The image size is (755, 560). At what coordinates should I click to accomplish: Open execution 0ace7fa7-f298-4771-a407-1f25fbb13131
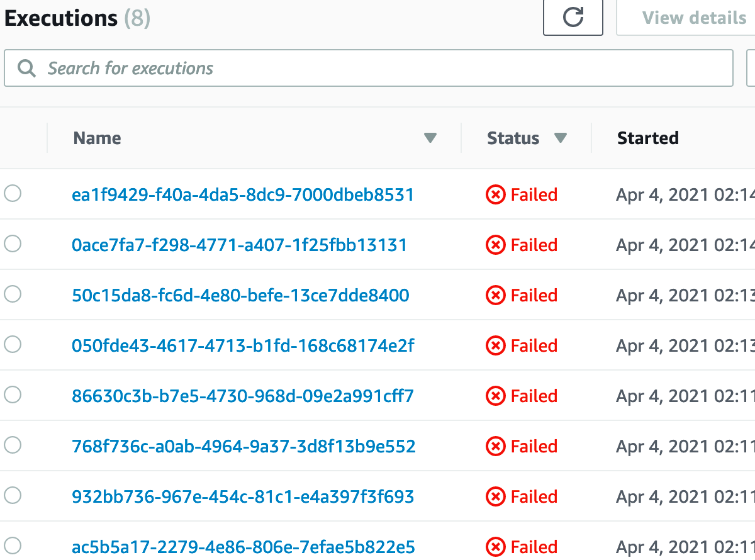(240, 245)
